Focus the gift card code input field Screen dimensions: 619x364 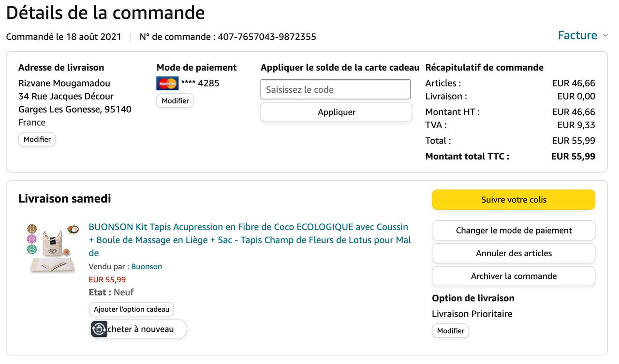click(336, 89)
